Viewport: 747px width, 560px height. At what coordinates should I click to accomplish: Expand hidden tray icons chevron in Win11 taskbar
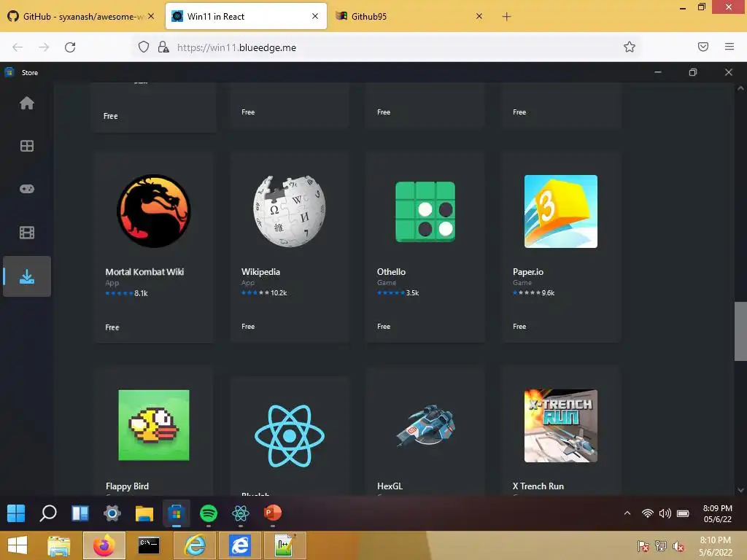tap(627, 513)
